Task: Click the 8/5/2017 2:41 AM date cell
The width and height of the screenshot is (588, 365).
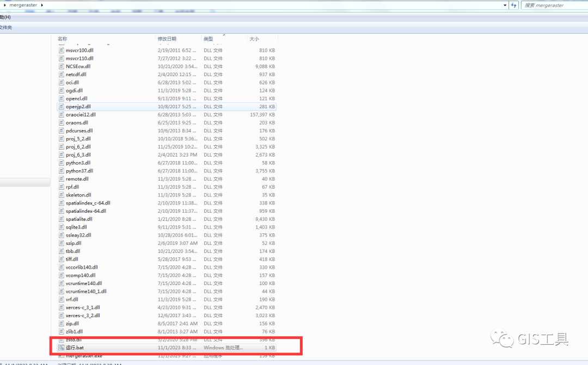Action: coord(177,324)
